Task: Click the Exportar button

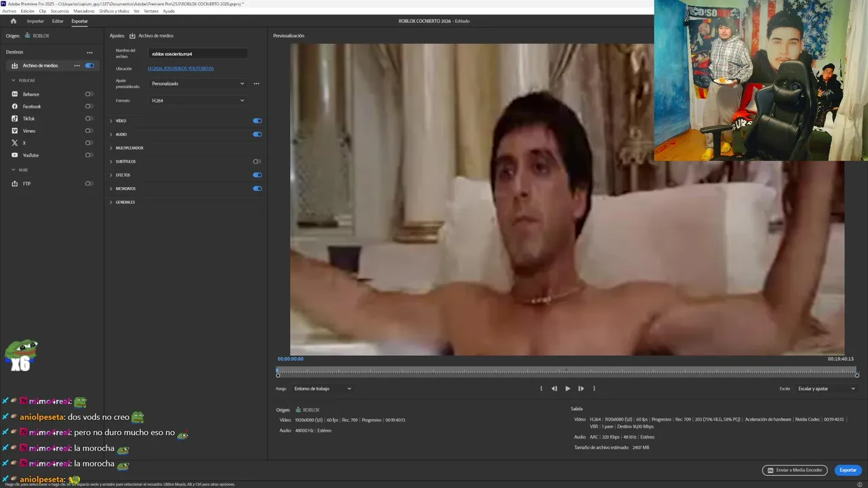Action: tap(848, 470)
